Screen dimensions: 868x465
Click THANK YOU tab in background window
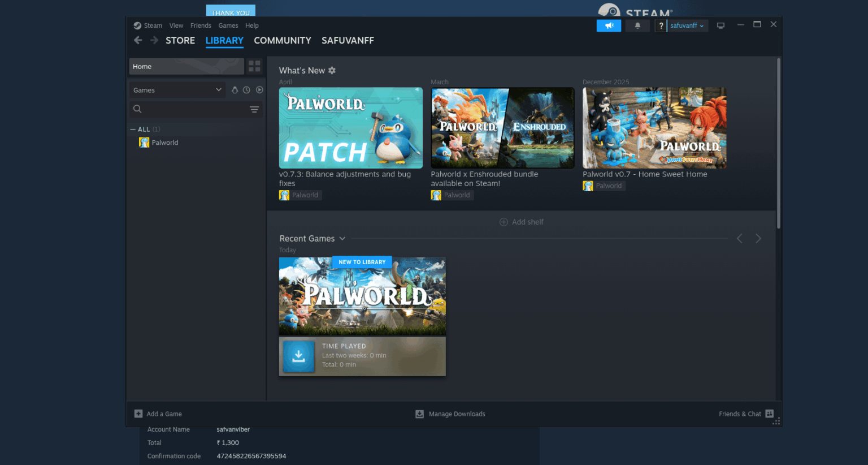[231, 11]
